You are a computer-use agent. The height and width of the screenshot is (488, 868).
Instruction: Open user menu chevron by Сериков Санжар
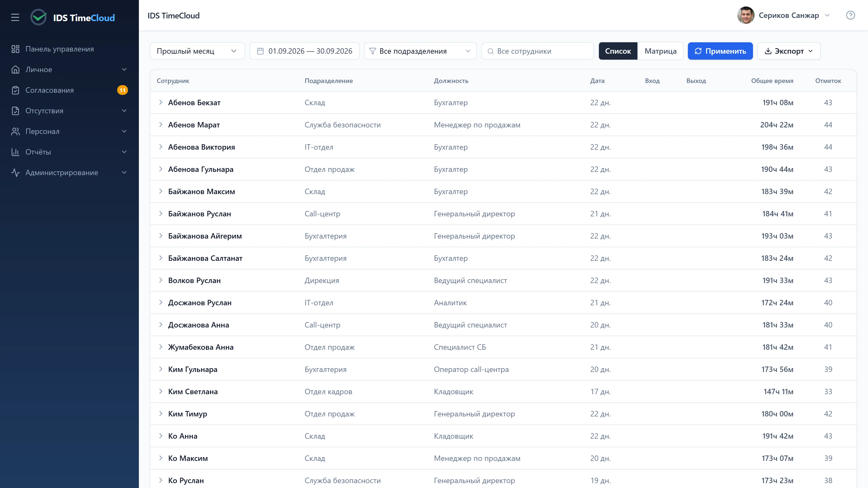click(827, 15)
